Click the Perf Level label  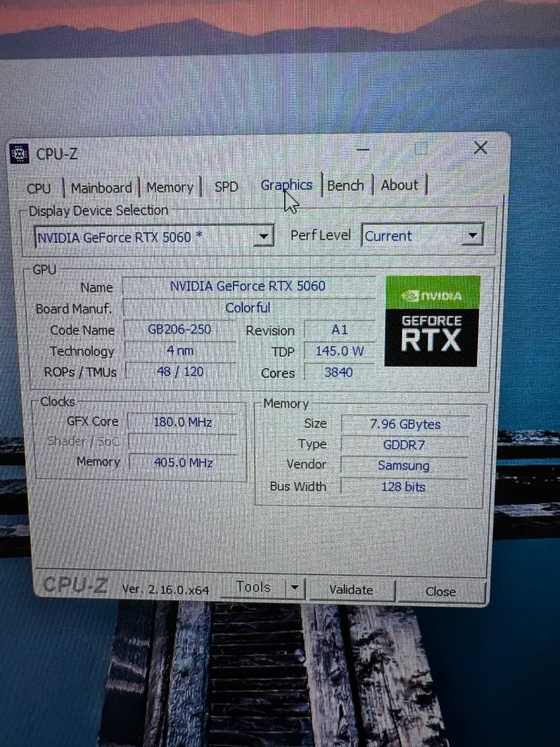(x=321, y=235)
